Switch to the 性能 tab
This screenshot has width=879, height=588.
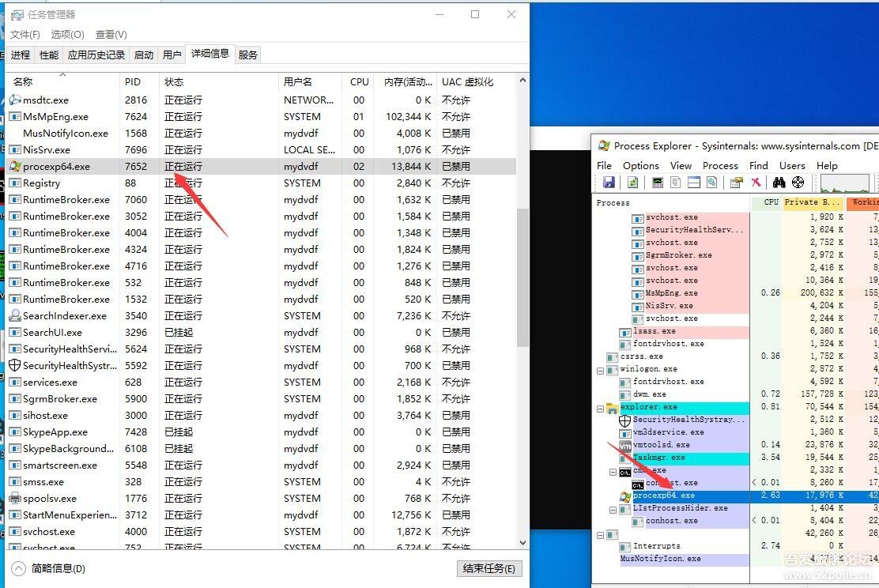(x=49, y=55)
